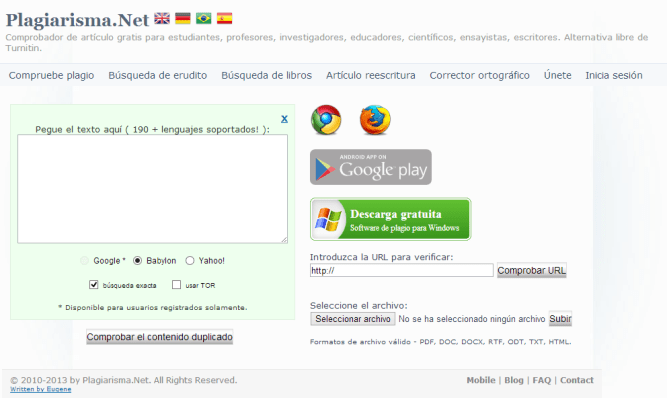Click the Subir upload button
This screenshot has width=667, height=398.
coord(560,319)
